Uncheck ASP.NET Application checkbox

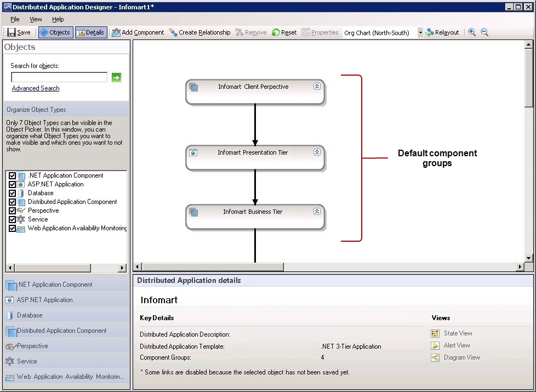click(12, 184)
